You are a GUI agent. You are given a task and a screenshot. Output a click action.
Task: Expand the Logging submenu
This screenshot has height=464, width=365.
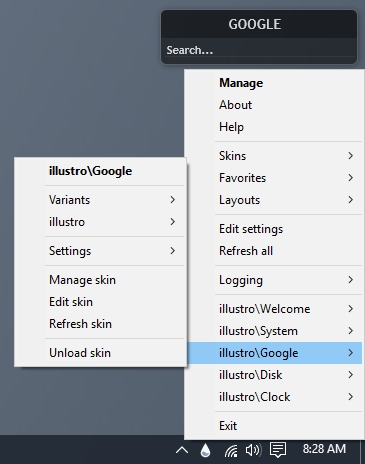(274, 280)
